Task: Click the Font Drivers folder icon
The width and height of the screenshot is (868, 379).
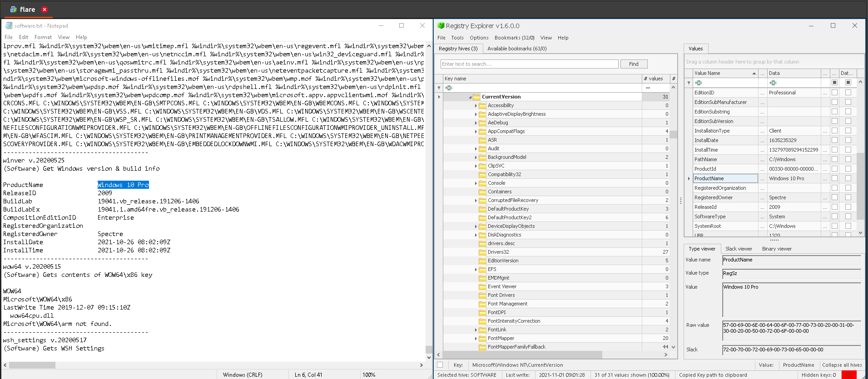Action: 482,295
